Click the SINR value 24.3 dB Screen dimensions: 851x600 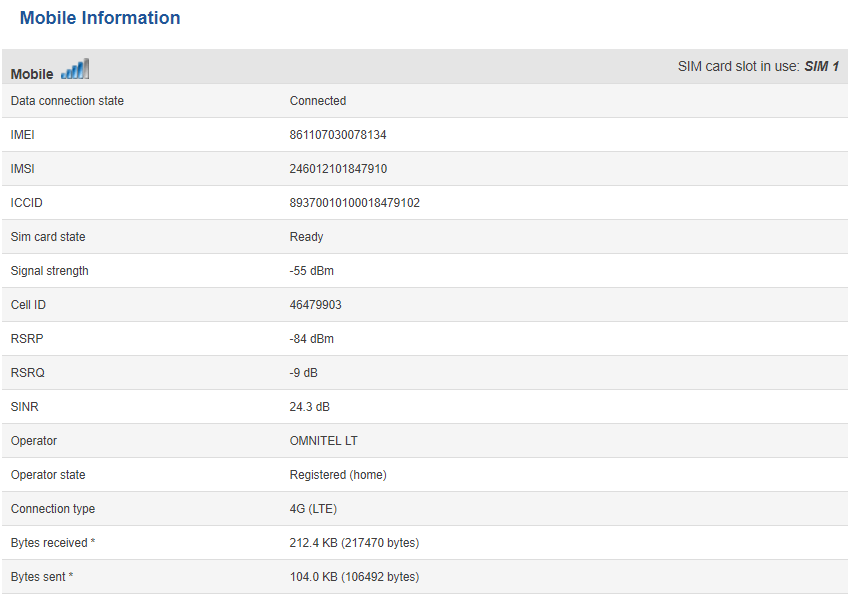(309, 407)
